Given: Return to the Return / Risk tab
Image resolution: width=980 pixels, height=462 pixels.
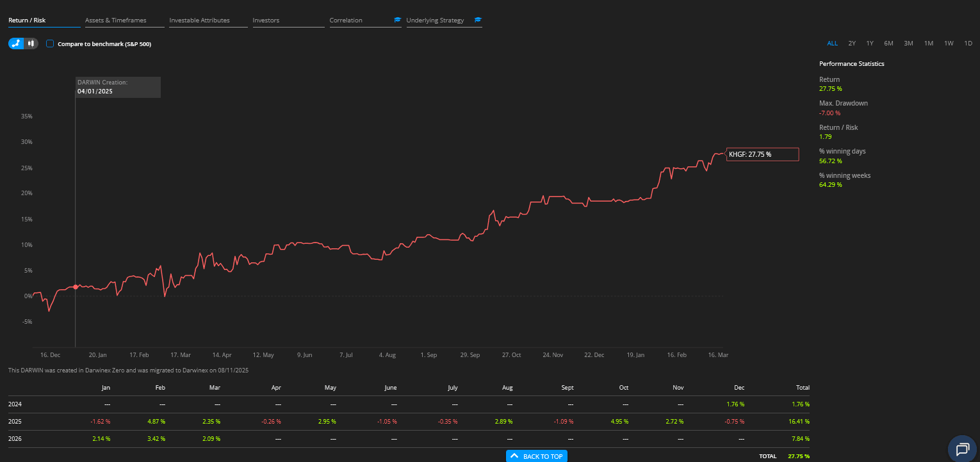Looking at the screenshot, I should pos(26,20).
